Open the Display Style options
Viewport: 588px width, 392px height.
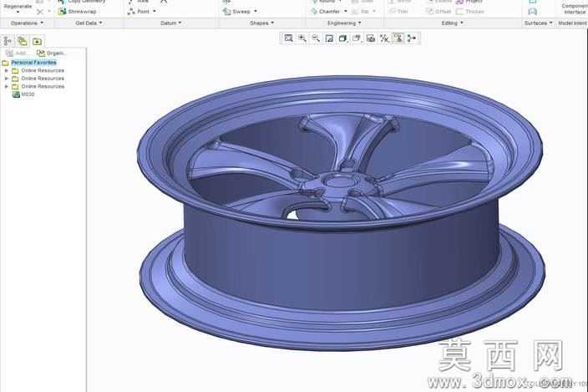tap(342, 38)
